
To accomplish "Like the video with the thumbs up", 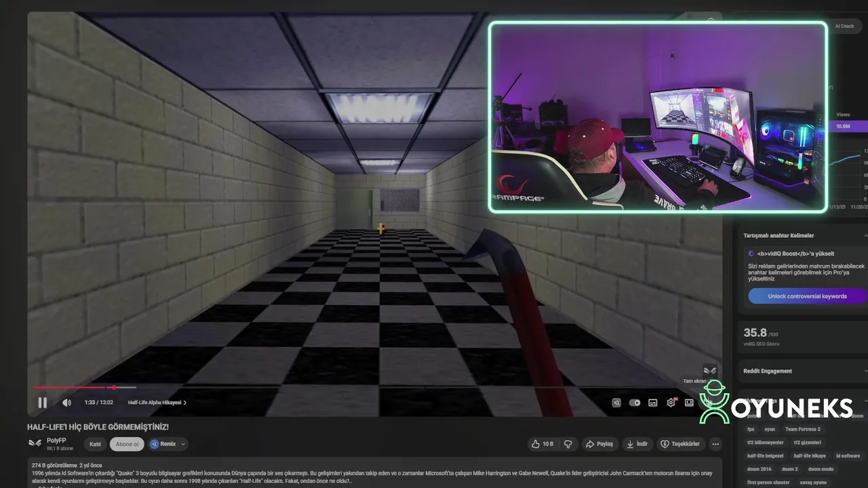I will (543, 444).
